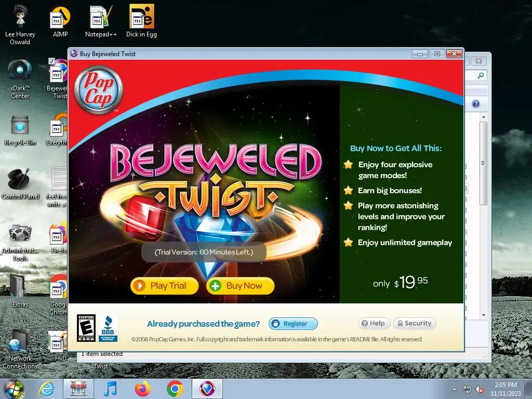Open the Extras desktop folder
This screenshot has width=532, height=399.
click(20, 291)
